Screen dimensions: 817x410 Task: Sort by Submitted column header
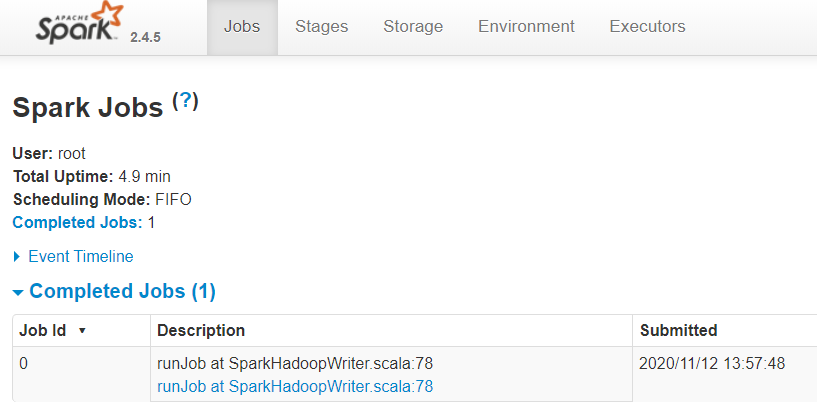678,330
